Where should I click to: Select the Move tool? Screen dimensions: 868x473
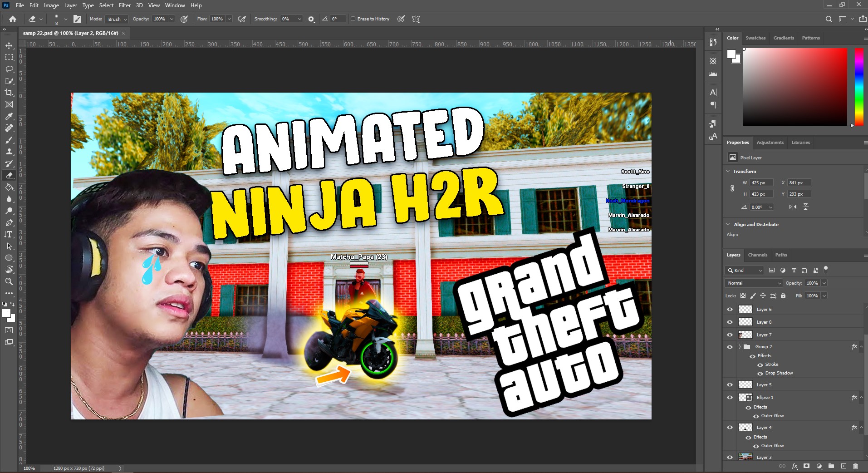click(x=9, y=45)
